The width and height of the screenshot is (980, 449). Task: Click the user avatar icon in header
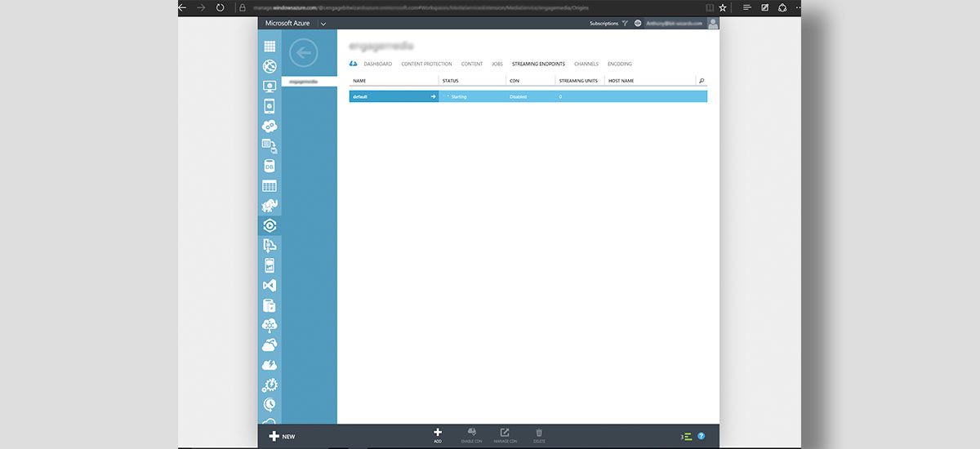(x=713, y=24)
